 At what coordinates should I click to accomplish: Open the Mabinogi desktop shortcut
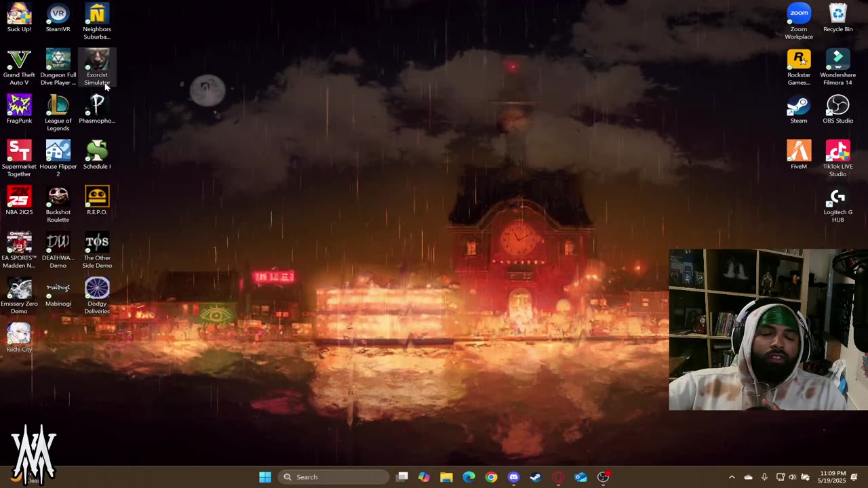[x=58, y=292]
